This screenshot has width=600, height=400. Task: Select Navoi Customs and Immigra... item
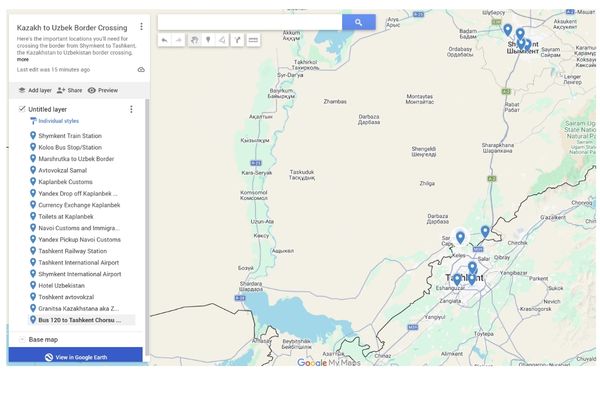[79, 228]
